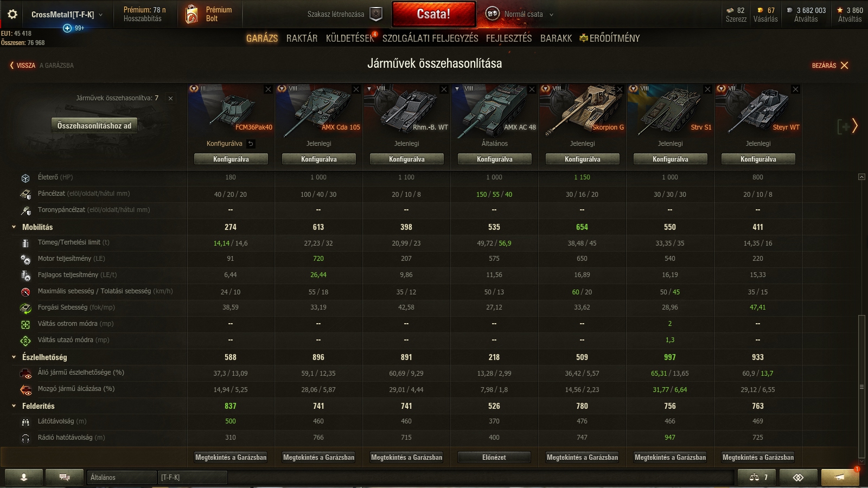The height and width of the screenshot is (488, 868).
Task: Remove AMX Cda 105 from comparison
Action: pyautogui.click(x=356, y=89)
